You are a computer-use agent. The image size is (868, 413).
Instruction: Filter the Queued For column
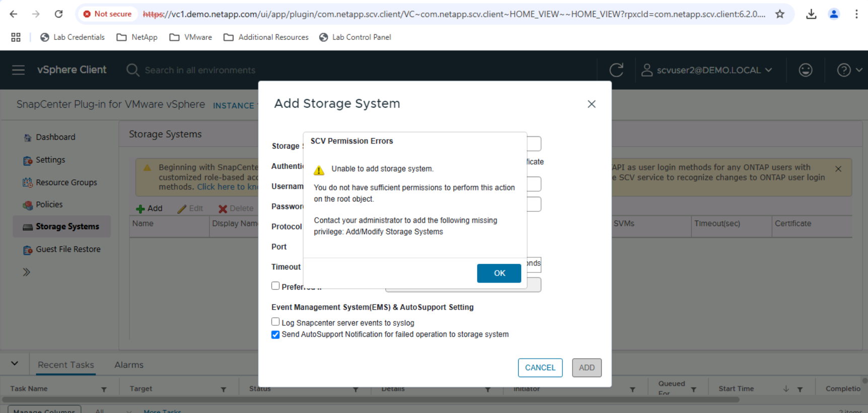[694, 389]
